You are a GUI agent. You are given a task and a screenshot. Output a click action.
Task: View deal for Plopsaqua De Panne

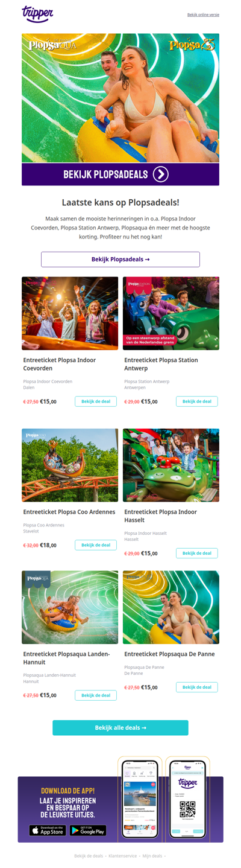pos(197,687)
